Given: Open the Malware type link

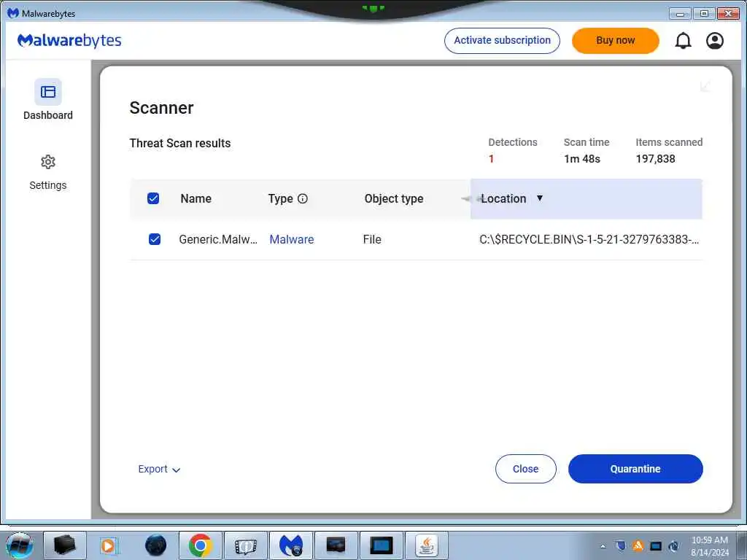Looking at the screenshot, I should (292, 239).
